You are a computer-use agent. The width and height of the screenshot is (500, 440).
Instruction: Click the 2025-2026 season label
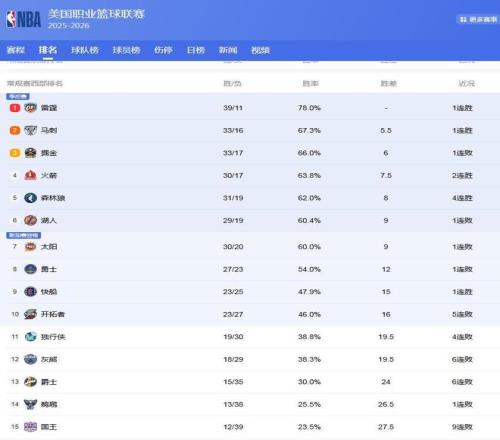click(x=69, y=26)
